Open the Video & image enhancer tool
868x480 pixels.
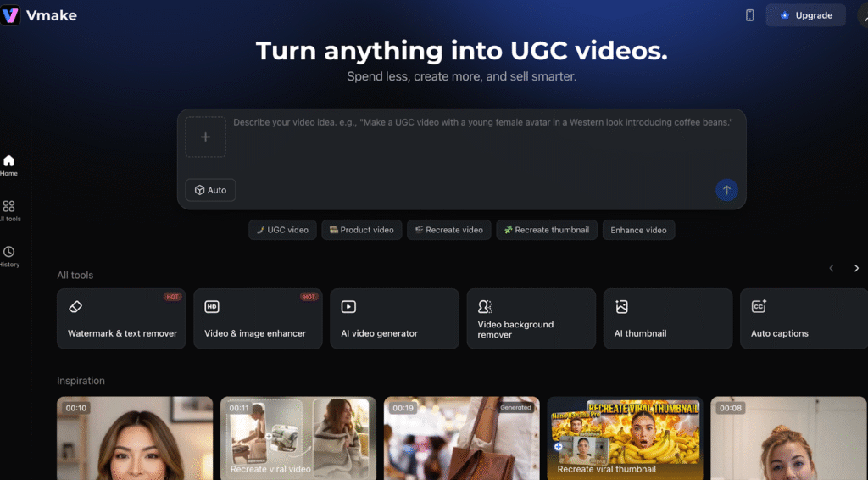(258, 319)
